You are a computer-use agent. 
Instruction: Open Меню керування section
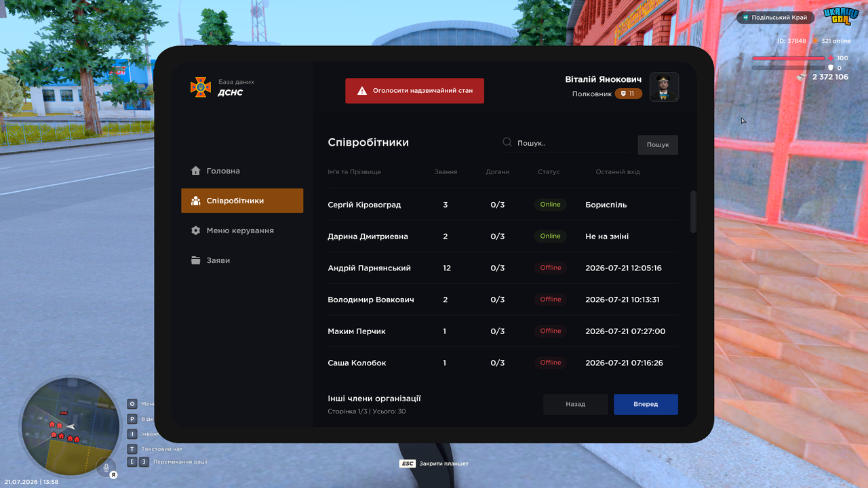[242, 230]
